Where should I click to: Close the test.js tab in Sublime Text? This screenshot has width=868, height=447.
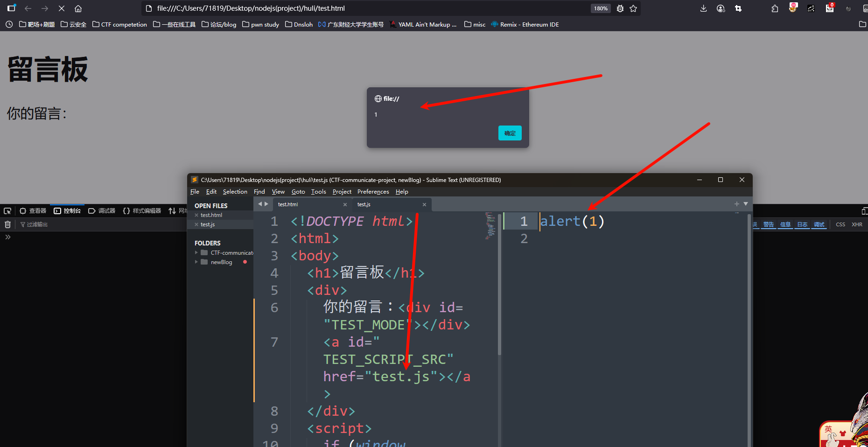point(424,204)
